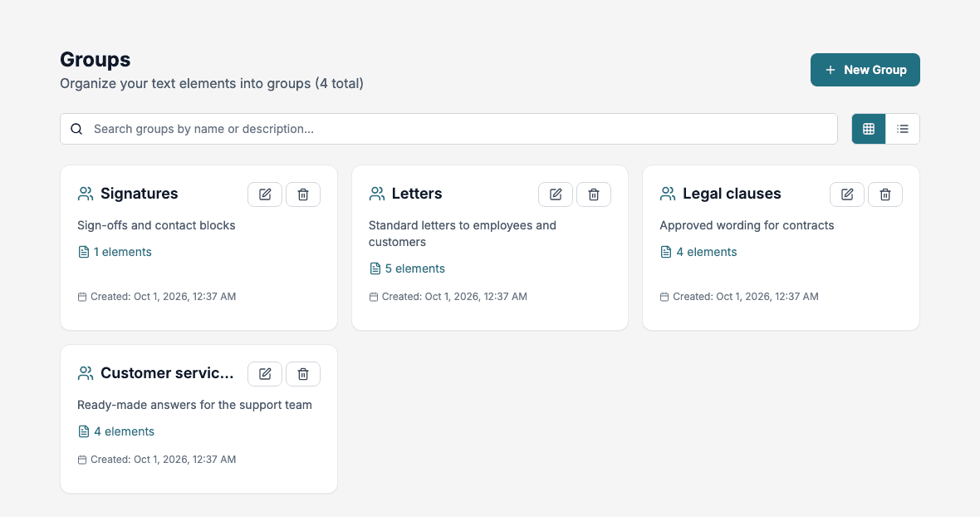980x517 pixels.
Task: Delete the Customer service group
Action: 303,374
